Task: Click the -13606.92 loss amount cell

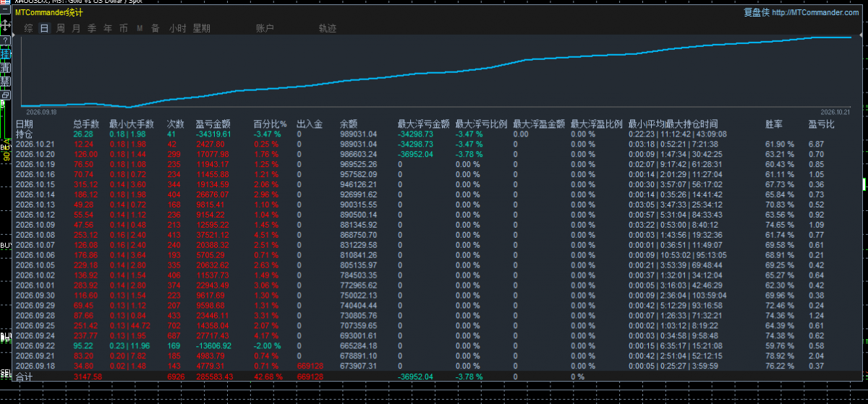Action: pyautogui.click(x=213, y=345)
